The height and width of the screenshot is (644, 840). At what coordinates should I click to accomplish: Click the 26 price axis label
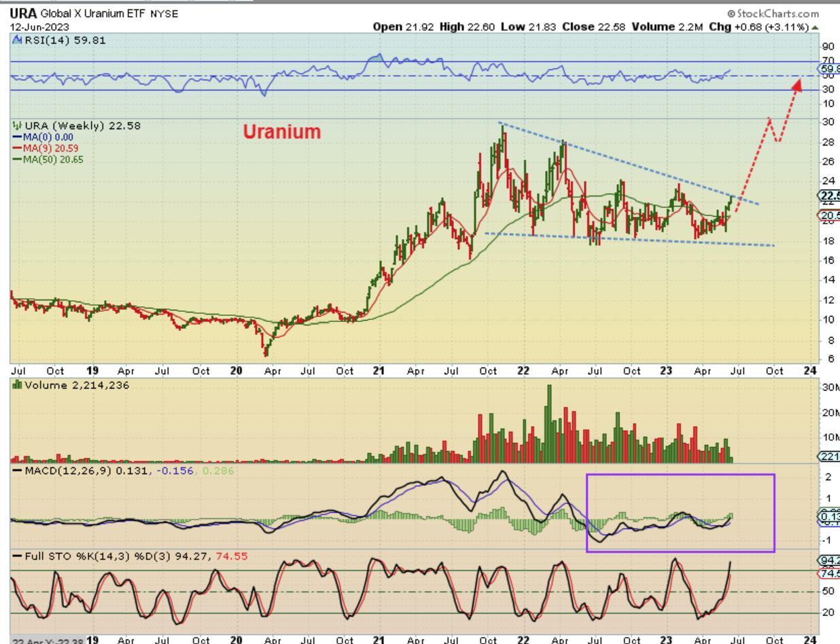click(827, 161)
